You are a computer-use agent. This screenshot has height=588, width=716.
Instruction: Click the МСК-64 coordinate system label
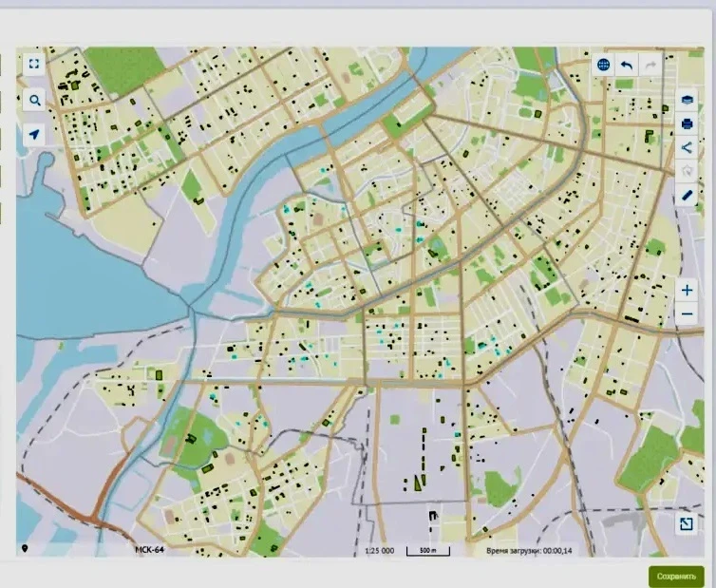[x=149, y=550]
